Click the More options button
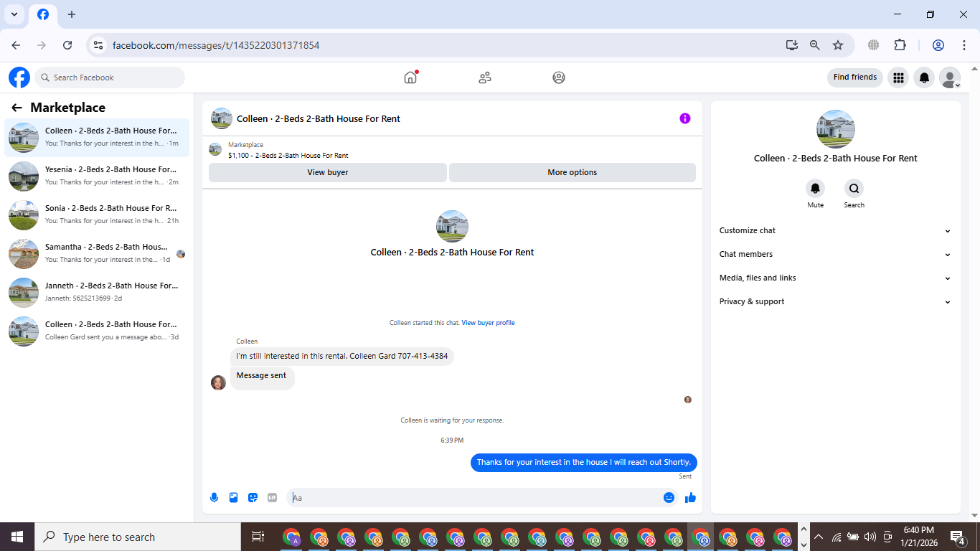Viewport: 980px width, 551px height. [x=572, y=172]
